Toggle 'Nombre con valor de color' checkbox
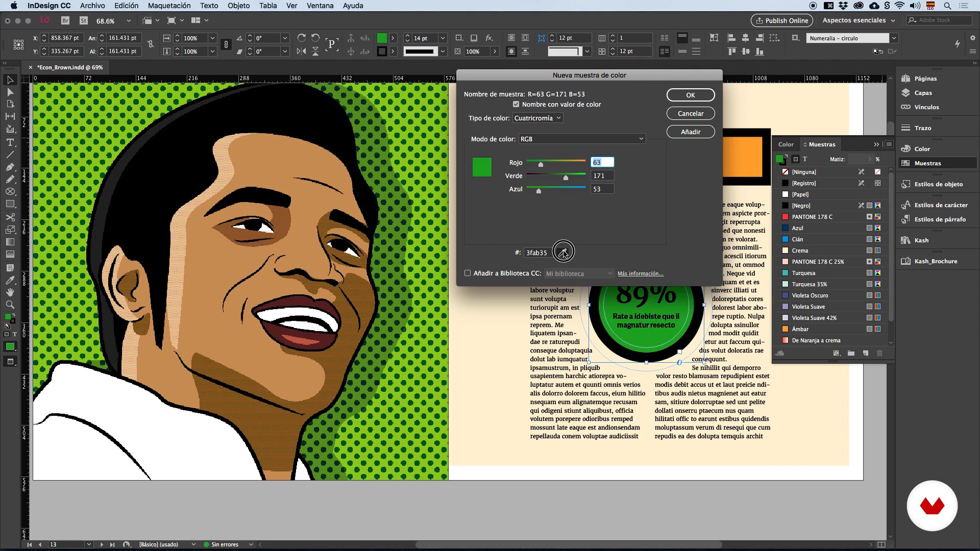The width and height of the screenshot is (980, 551). [x=516, y=104]
